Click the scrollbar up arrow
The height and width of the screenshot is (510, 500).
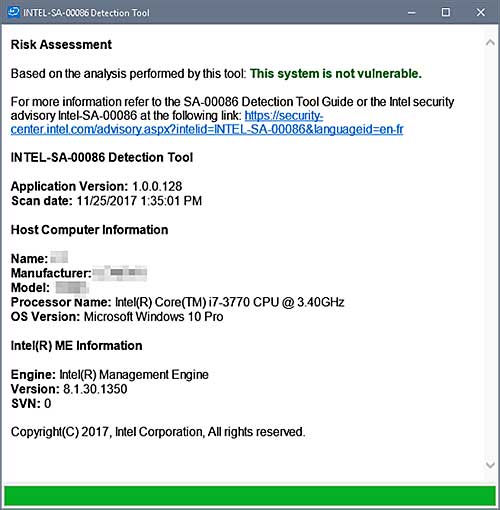click(x=490, y=42)
